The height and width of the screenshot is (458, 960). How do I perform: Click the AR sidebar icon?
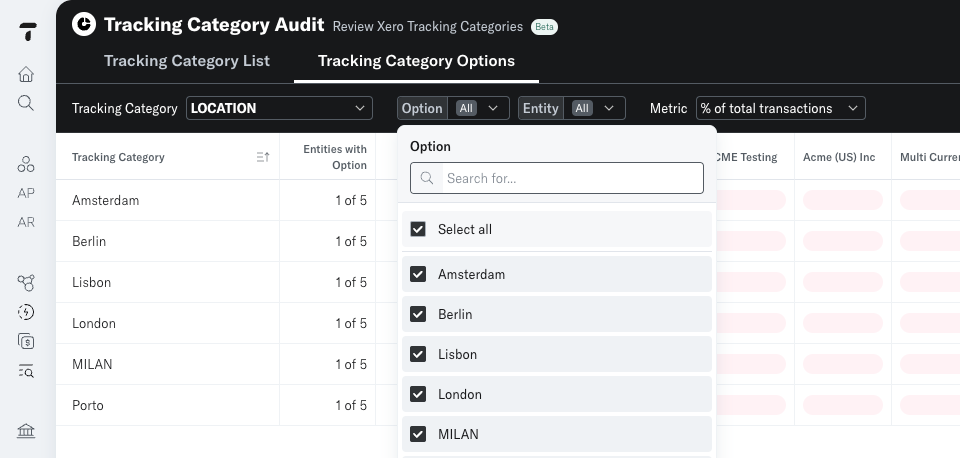26,222
